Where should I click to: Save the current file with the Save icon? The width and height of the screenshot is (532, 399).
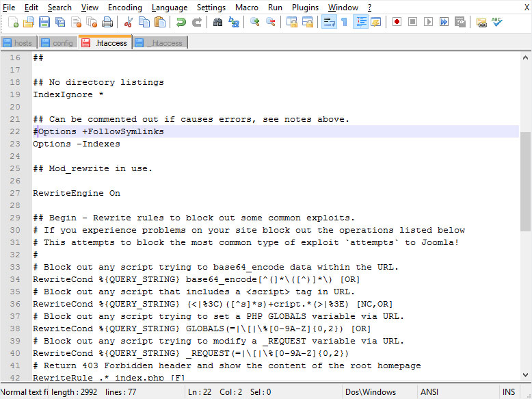click(x=44, y=22)
